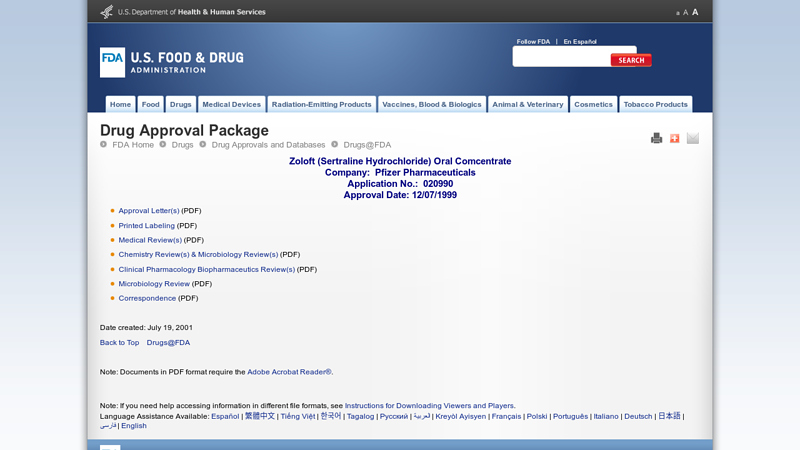Screen dimensions: 800x450
Task: Click the Approval Date: 12/07/1999 text
Action: [x=400, y=195]
